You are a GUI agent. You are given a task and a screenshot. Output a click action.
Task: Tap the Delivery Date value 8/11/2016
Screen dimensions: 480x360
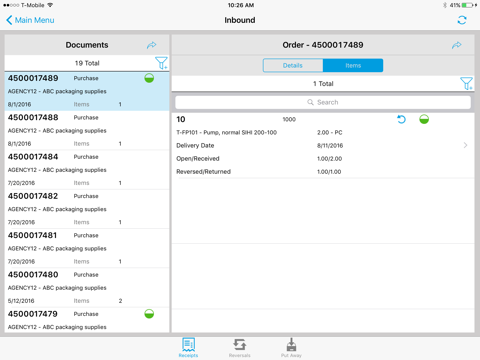330,145
